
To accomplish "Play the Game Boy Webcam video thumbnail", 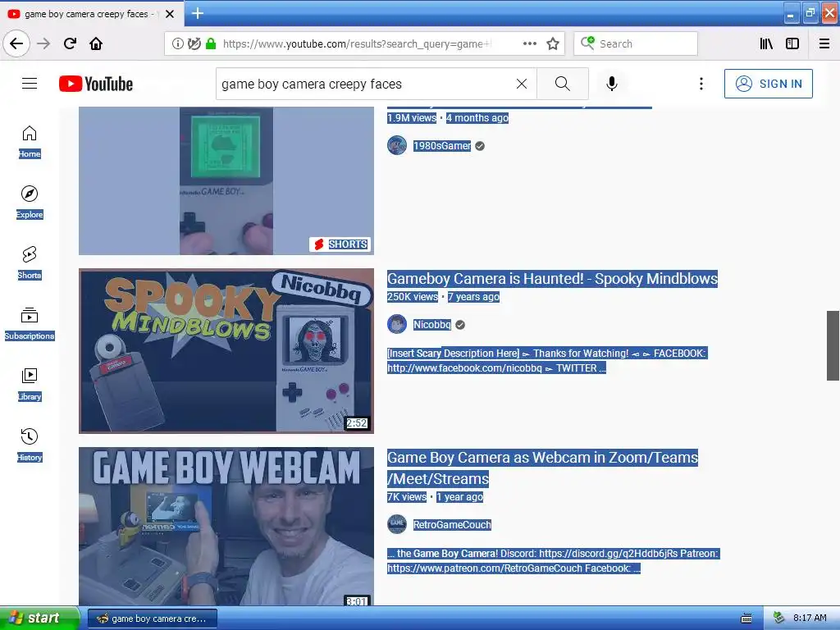I will tap(226, 527).
